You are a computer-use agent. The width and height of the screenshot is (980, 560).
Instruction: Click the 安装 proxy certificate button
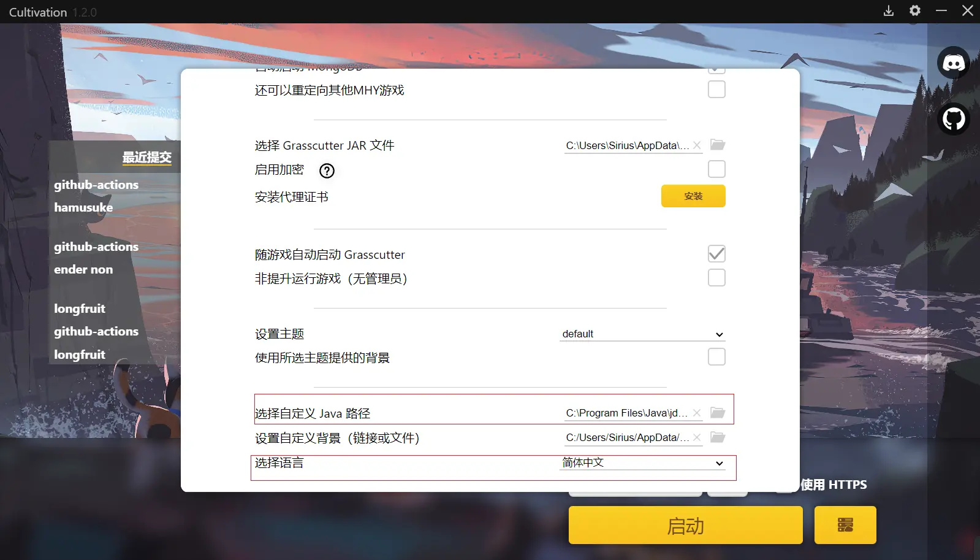(693, 196)
